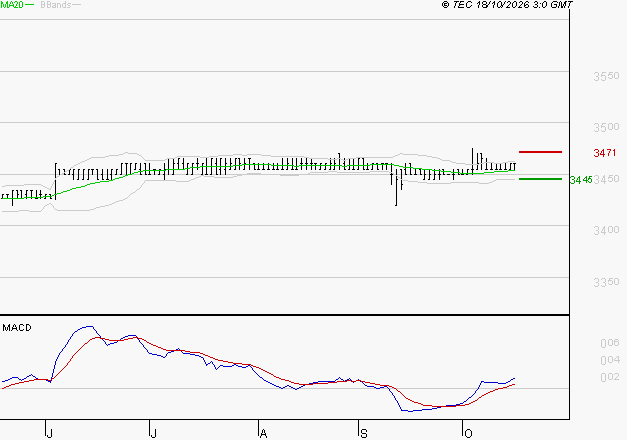Click the 004 MACD scale label
The width and height of the screenshot is (627, 440).
(x=610, y=360)
